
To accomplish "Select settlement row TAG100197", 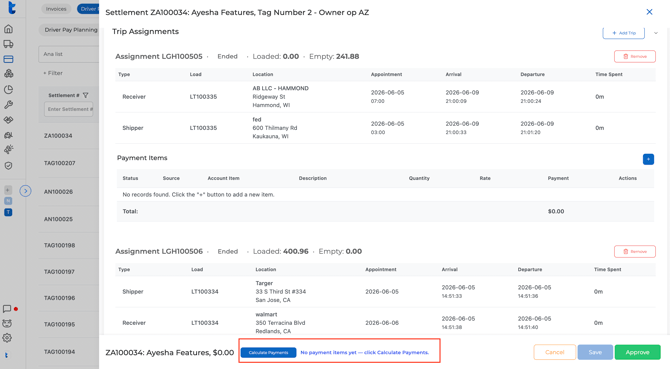I will tap(59, 272).
